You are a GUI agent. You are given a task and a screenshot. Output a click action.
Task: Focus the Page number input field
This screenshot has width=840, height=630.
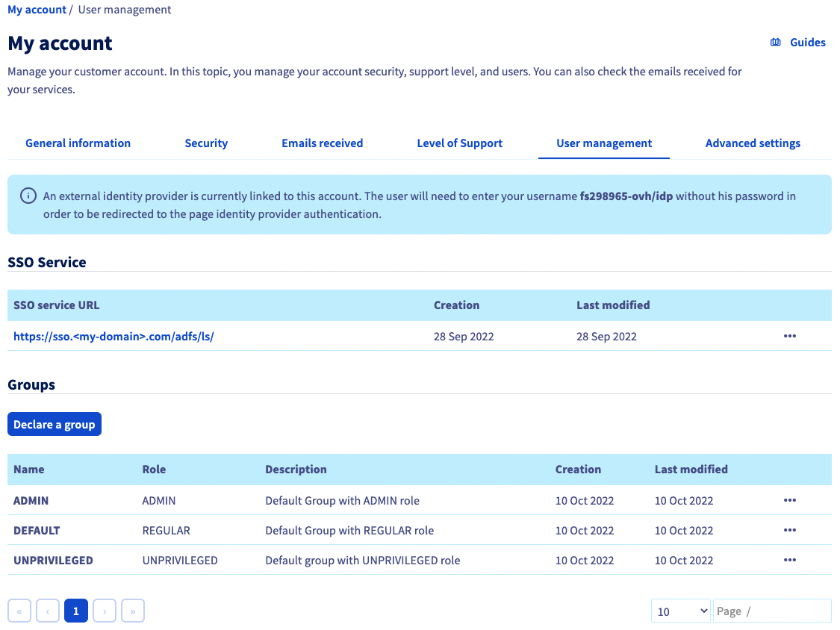(772, 611)
